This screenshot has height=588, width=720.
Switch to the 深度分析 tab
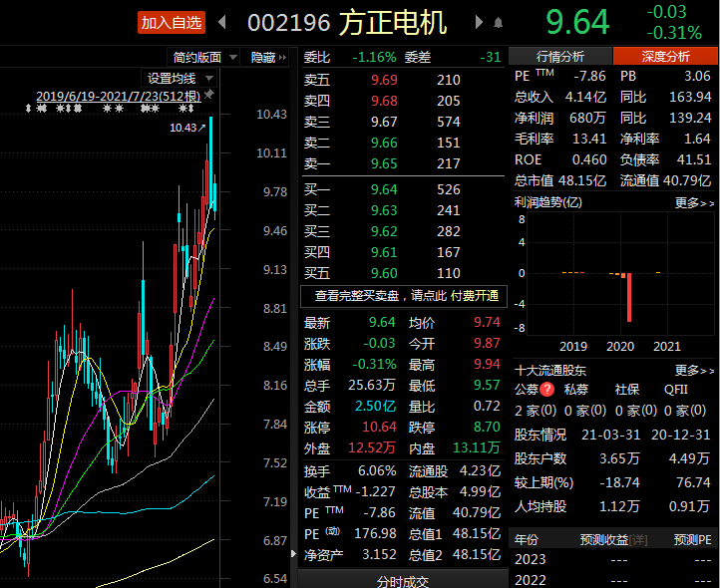[x=665, y=57]
